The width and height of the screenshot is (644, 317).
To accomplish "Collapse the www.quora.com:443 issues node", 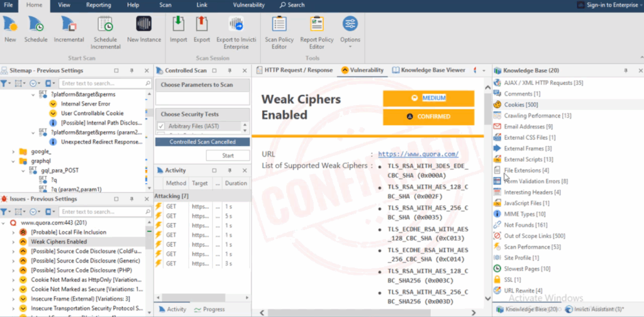I will pos(4,223).
